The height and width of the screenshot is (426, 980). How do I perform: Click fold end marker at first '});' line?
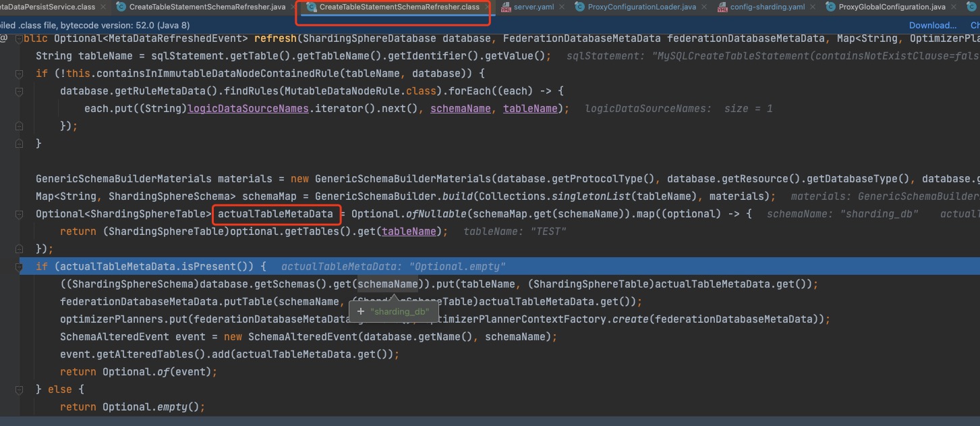(x=20, y=126)
